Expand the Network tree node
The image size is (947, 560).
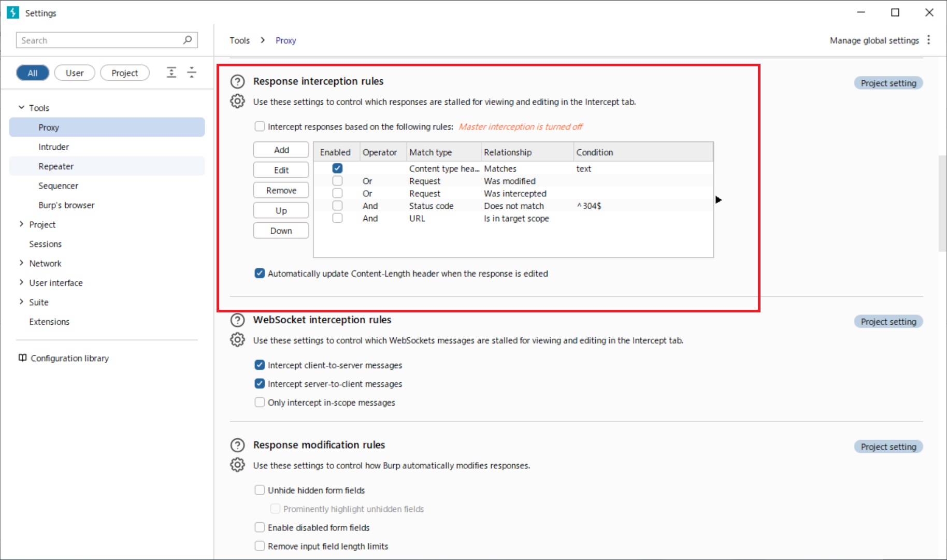point(21,263)
